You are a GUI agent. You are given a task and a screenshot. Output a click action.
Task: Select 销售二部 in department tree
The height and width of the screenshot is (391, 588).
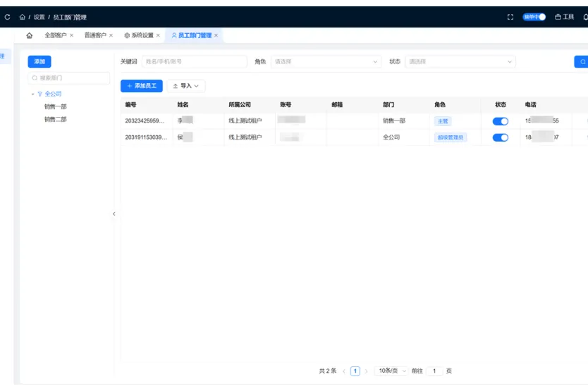56,119
